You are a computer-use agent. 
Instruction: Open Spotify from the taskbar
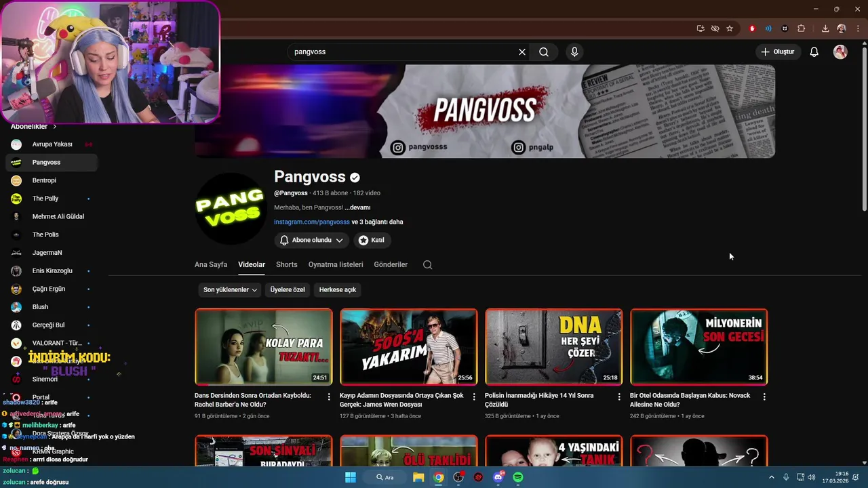tap(518, 477)
